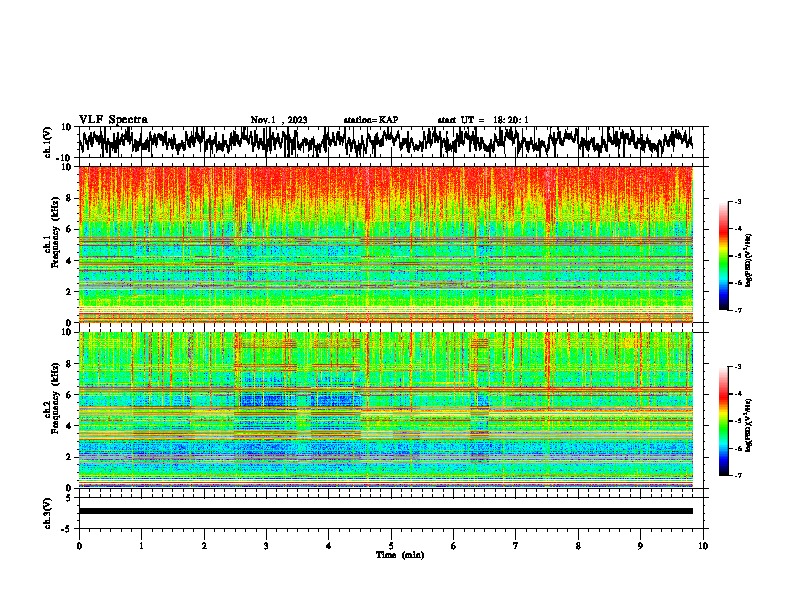Screen dimensions: 792x612
Task: Click the "4" kHz tick on ch.2 spectrogram
Action: [70, 426]
